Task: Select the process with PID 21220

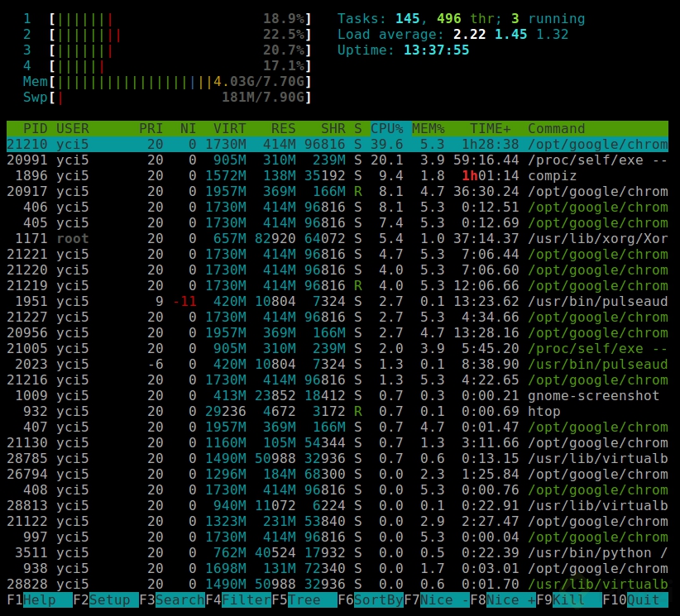Action: point(338,270)
